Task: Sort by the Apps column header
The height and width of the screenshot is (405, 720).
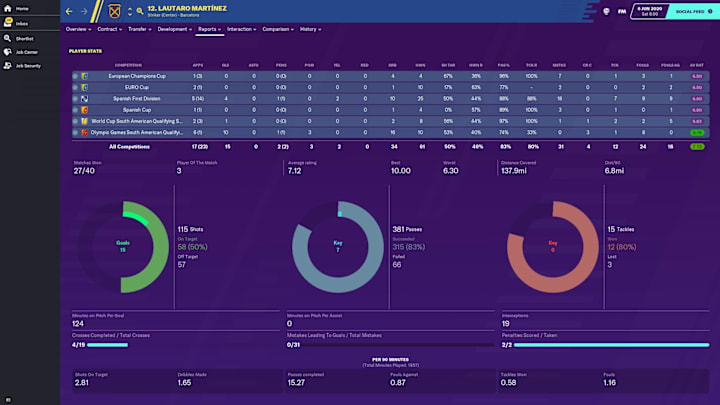Action: pos(198,65)
